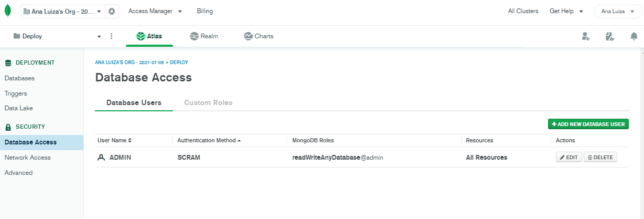This screenshot has height=219, width=644.
Task: Click the ADMIN user name
Action: click(120, 157)
